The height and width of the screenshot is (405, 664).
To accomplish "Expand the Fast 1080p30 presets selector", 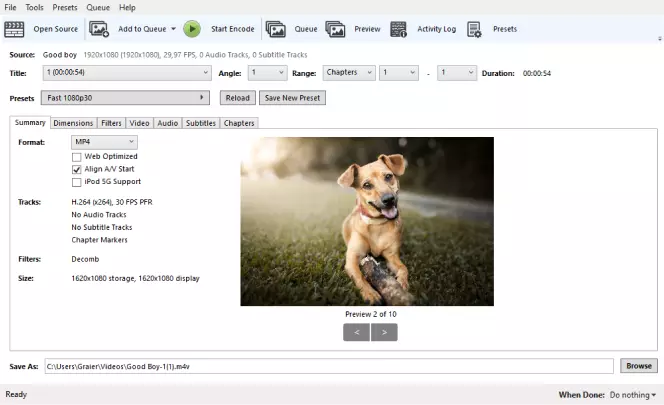I will pos(125,98).
